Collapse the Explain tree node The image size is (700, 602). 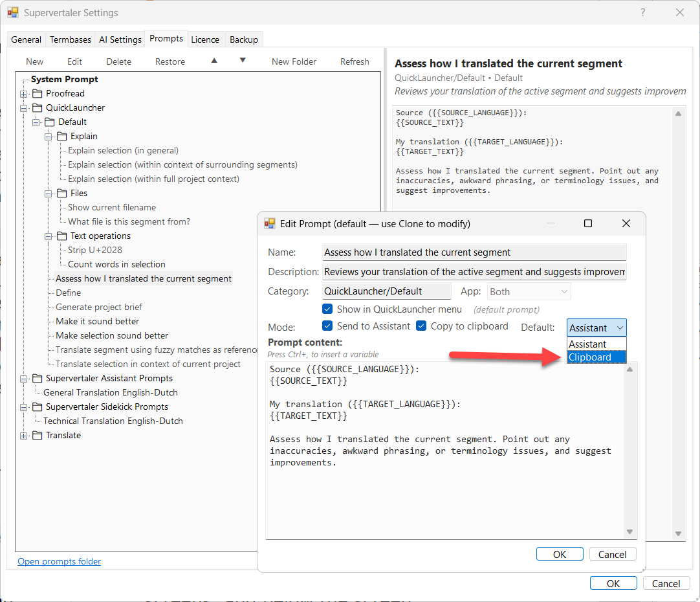point(49,137)
